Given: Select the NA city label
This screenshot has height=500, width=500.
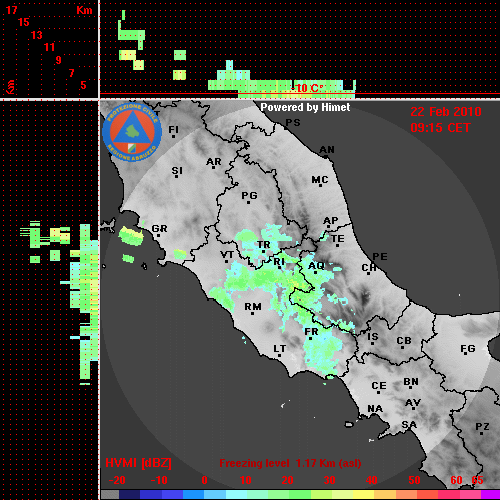Looking at the screenshot, I should pos(375,409).
